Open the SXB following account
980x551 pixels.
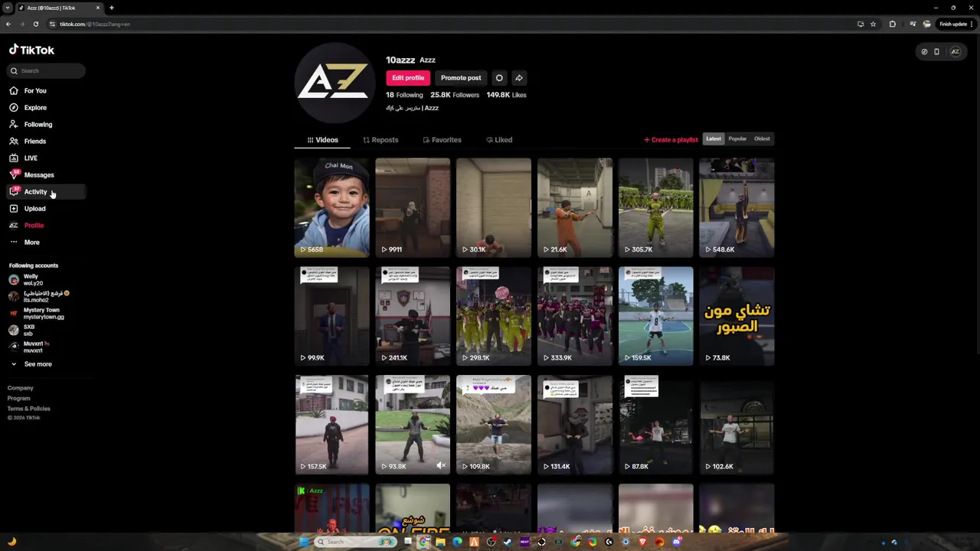coord(21,330)
